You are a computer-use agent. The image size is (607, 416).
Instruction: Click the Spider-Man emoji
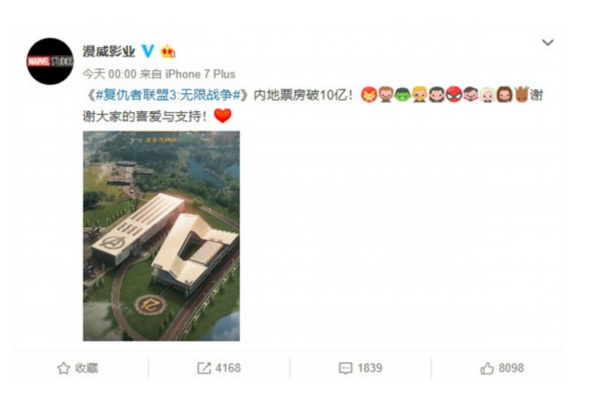click(454, 95)
